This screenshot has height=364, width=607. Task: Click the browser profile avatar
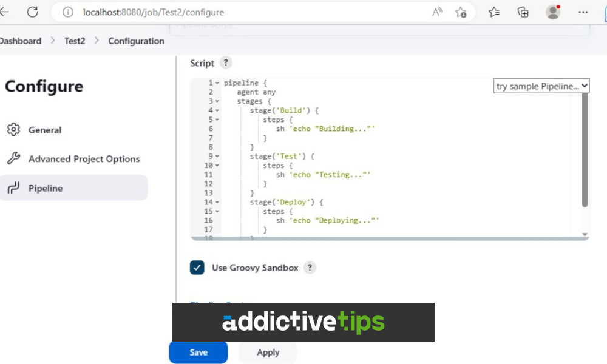click(x=553, y=12)
